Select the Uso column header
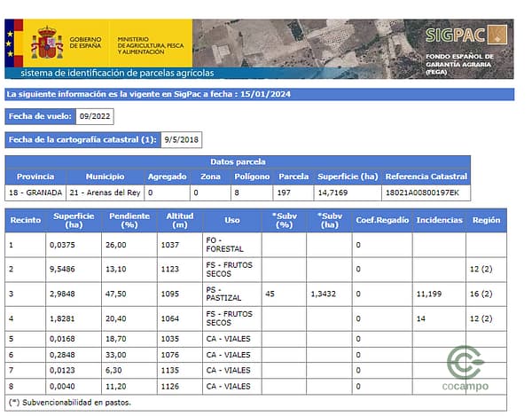The image size is (532, 416). point(232,219)
